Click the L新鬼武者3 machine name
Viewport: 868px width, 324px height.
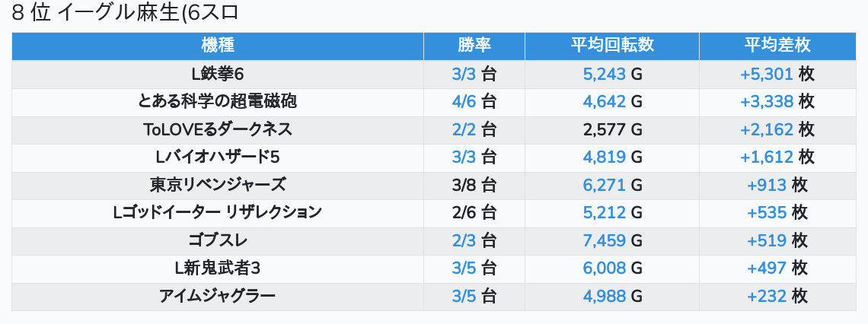pos(218,268)
